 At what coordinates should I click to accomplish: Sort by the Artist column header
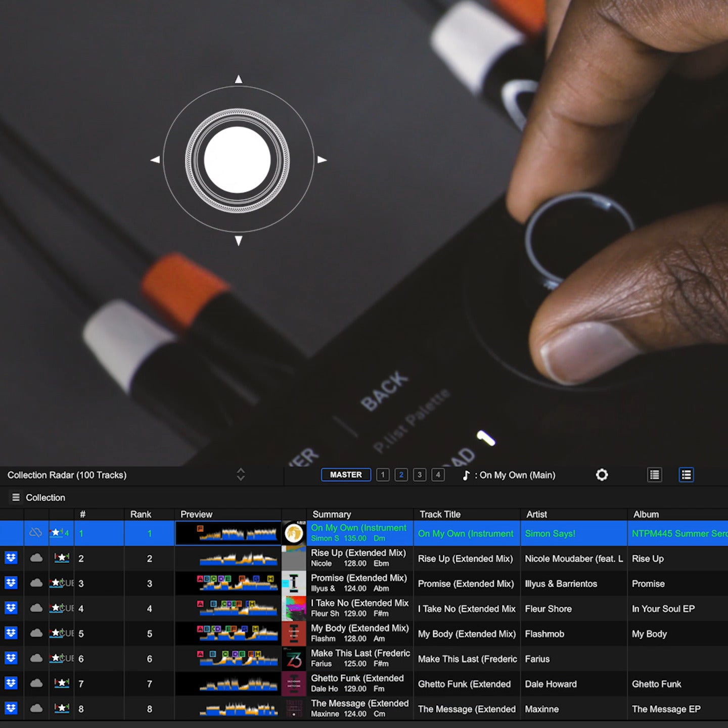coord(536,514)
